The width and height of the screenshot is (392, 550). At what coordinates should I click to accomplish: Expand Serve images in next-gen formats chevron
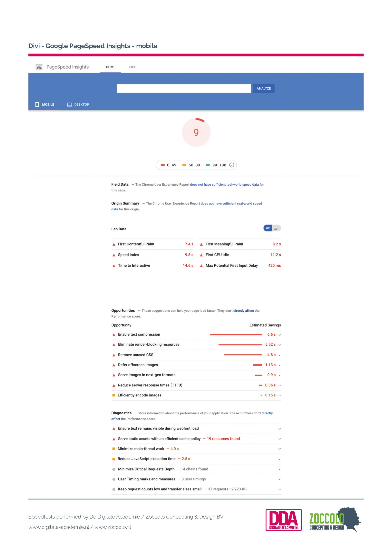tap(280, 375)
